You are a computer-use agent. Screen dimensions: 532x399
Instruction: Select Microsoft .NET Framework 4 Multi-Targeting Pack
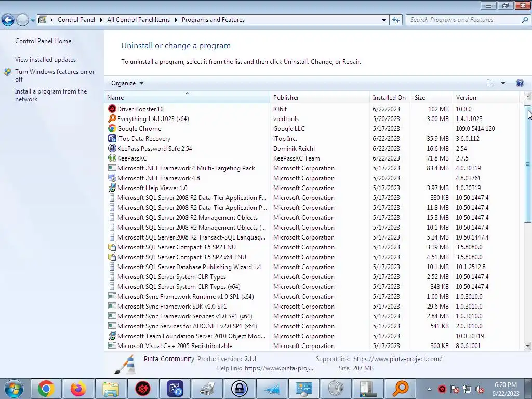(312, 168)
